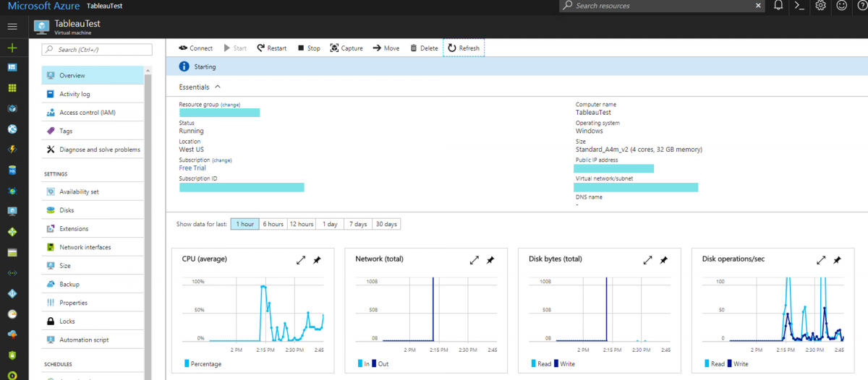Select the 6 hours time range

point(273,224)
